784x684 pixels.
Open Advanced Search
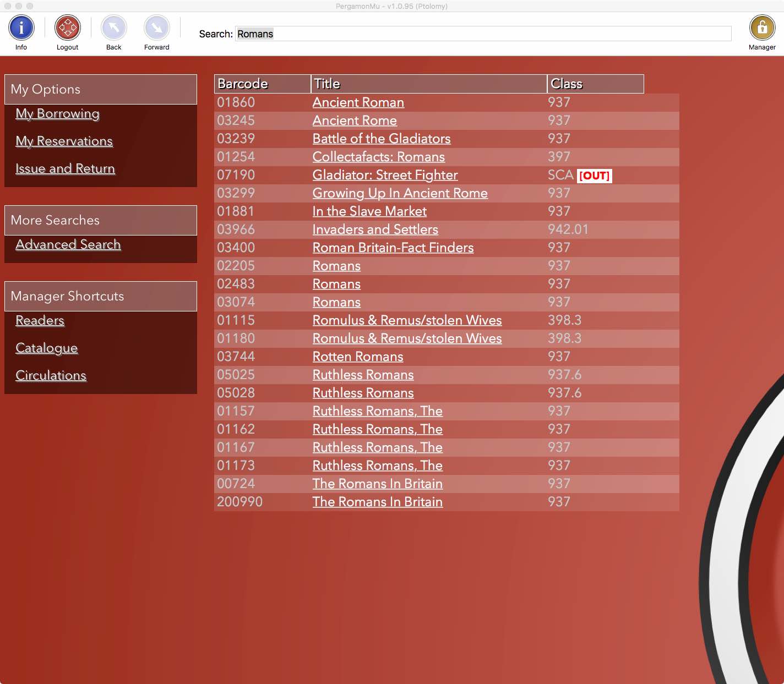point(68,244)
